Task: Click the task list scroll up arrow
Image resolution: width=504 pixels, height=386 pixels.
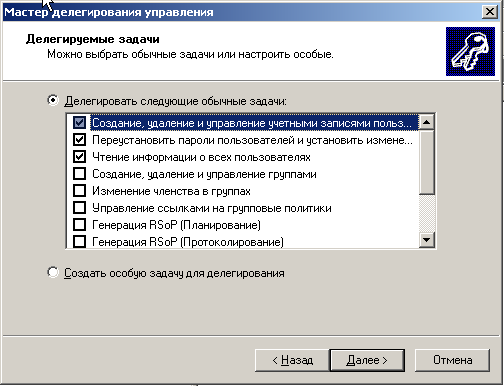Action: [x=427, y=122]
